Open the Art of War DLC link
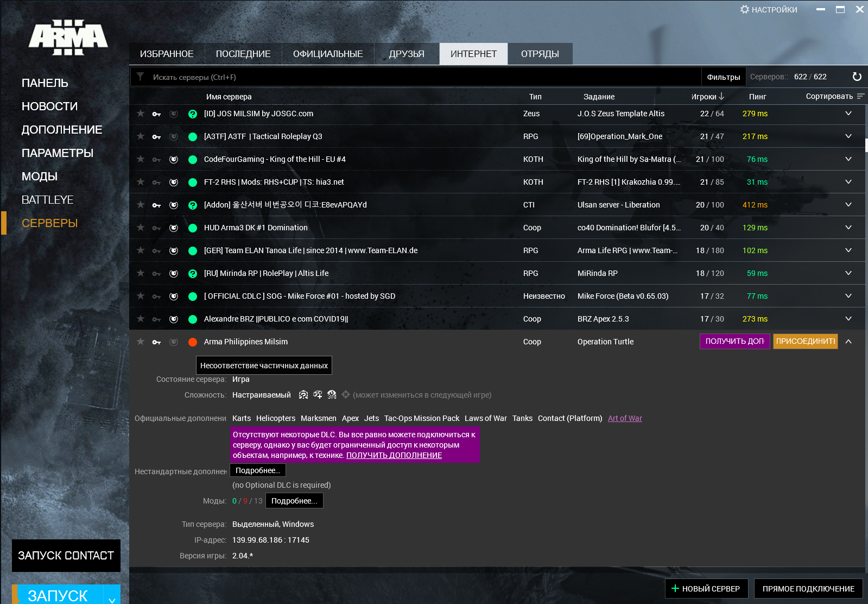Viewport: 868px width, 604px height. coord(625,418)
